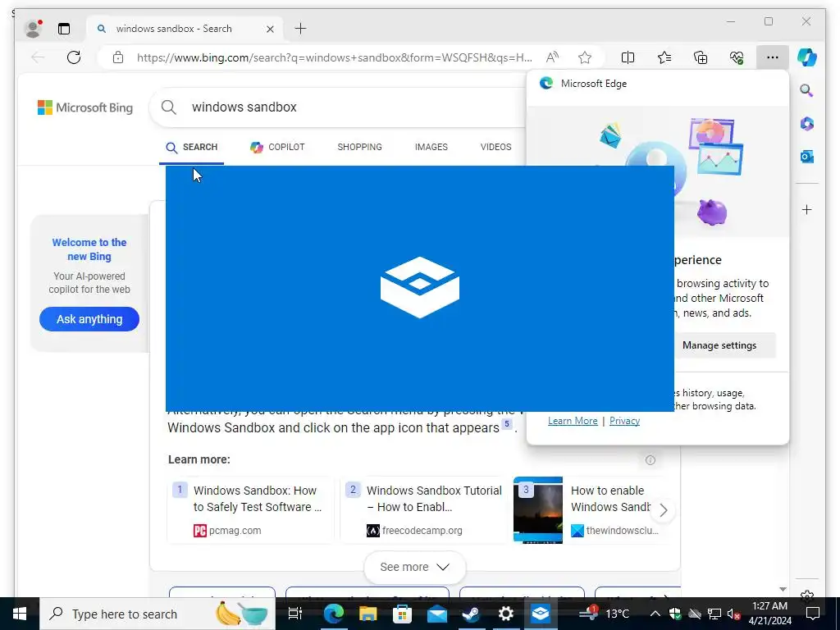Toggle split screen view

pyautogui.click(x=628, y=57)
